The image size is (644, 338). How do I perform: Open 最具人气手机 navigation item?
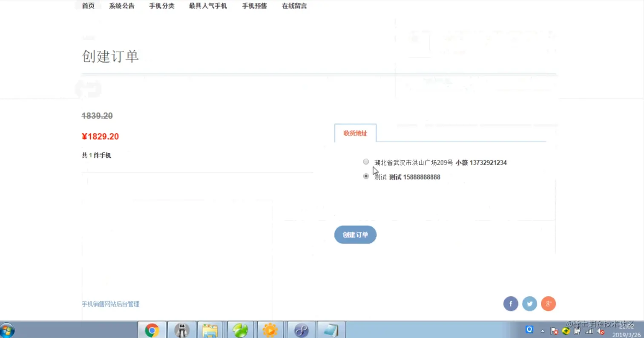(208, 6)
